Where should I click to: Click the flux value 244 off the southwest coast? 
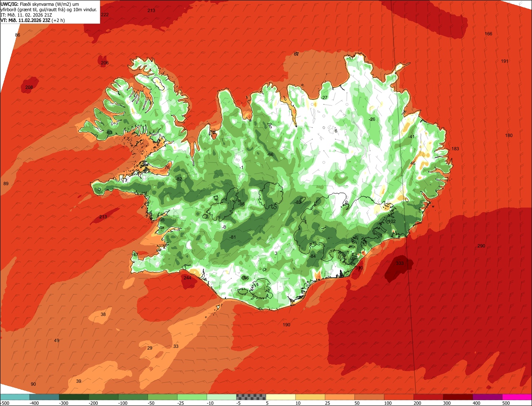[187, 278]
